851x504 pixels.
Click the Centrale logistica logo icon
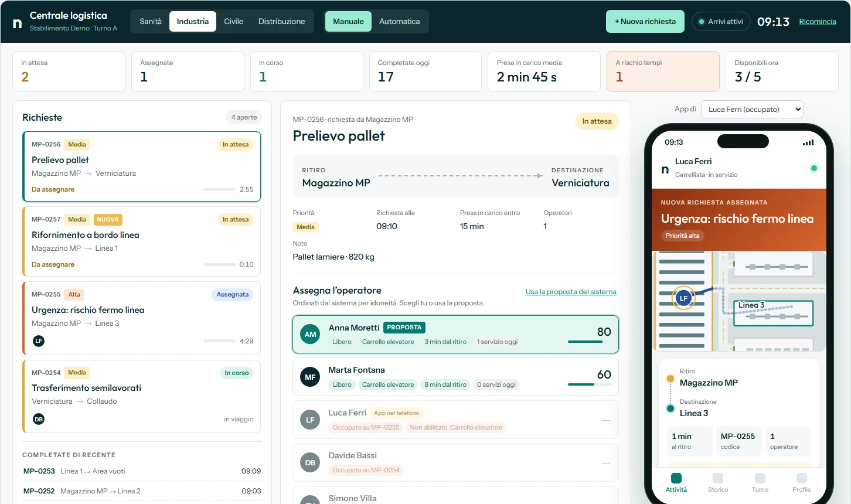coord(18,22)
